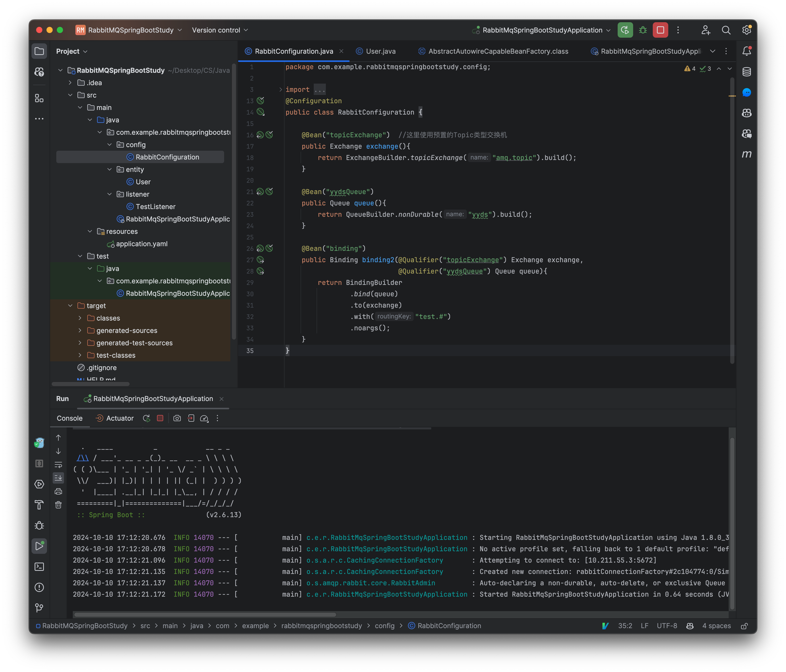Start debugging with the bug icon

(643, 30)
